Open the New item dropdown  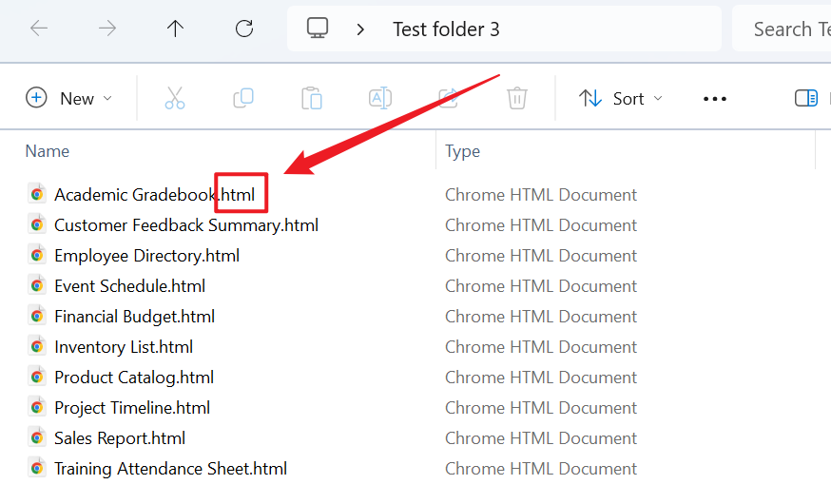pyautogui.click(x=69, y=99)
